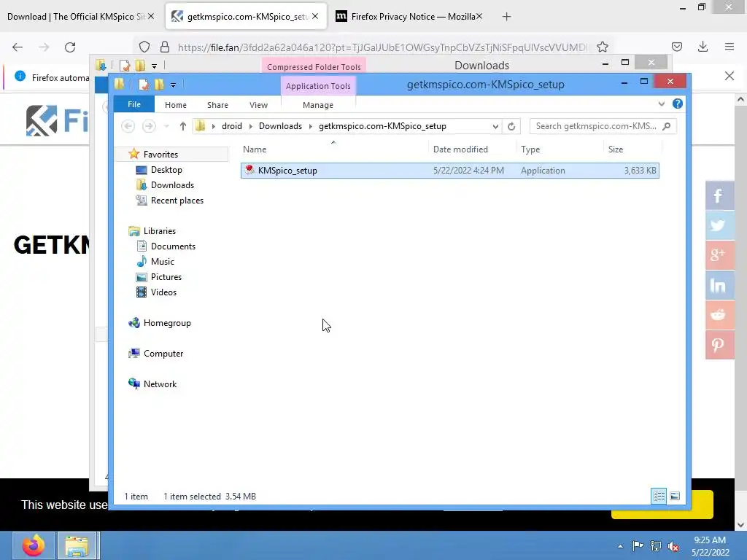This screenshot has height=560, width=747.
Task: Open Downloads window quick access dropdown
Action: point(154,66)
